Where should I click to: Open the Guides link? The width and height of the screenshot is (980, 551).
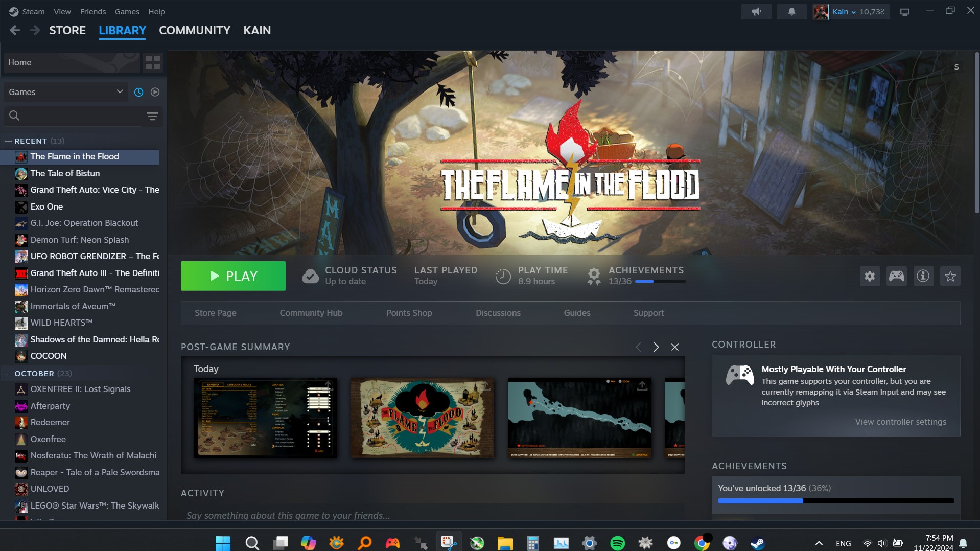pyautogui.click(x=577, y=313)
